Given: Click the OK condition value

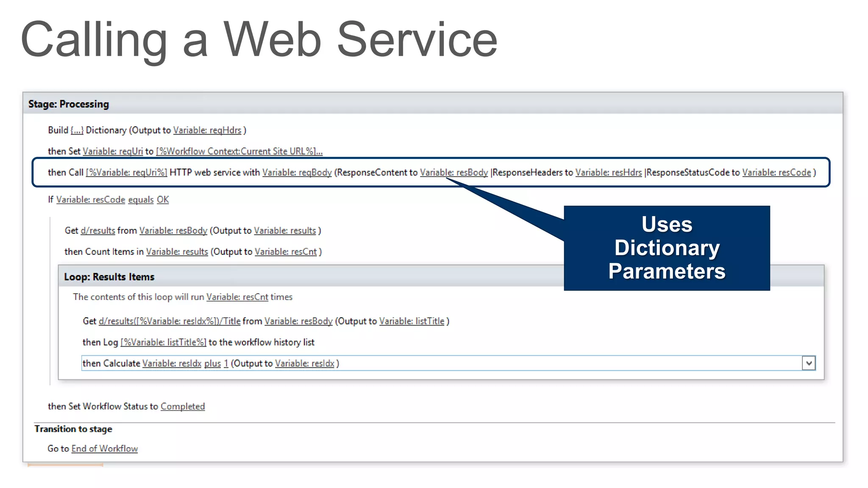Looking at the screenshot, I should tap(163, 200).
